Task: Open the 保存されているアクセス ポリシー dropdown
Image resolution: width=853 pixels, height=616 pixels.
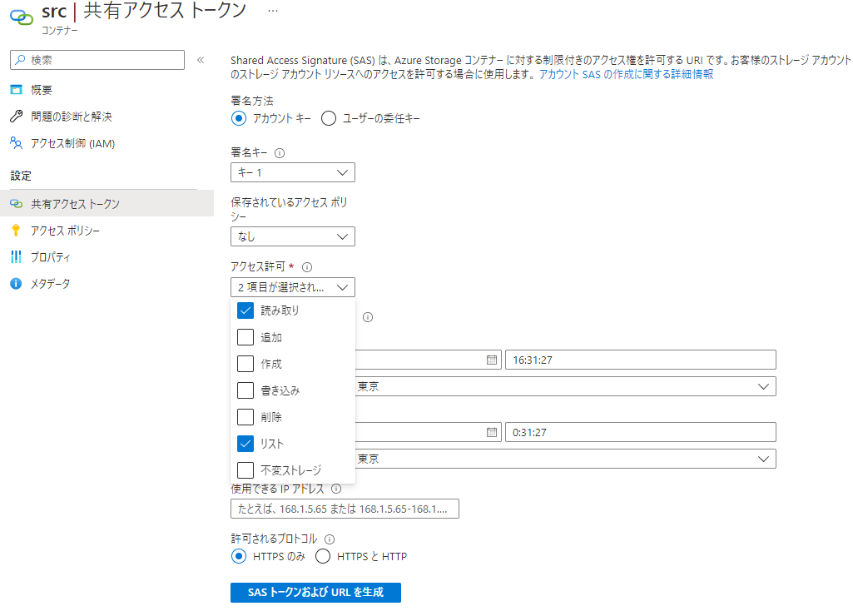Action: point(293,236)
